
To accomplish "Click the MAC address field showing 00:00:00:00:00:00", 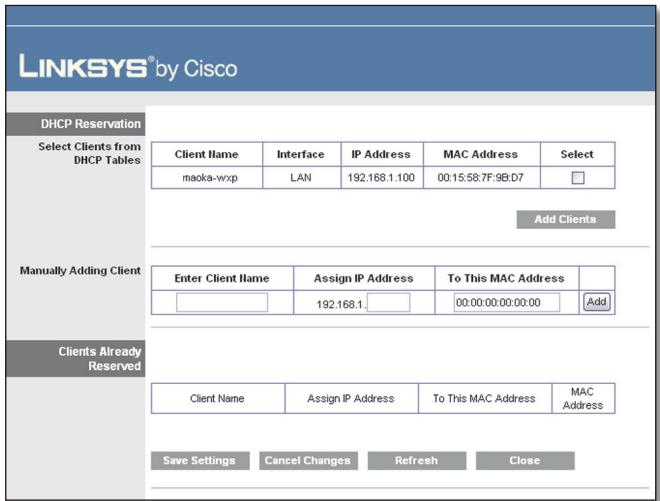I will pyautogui.click(x=507, y=302).
